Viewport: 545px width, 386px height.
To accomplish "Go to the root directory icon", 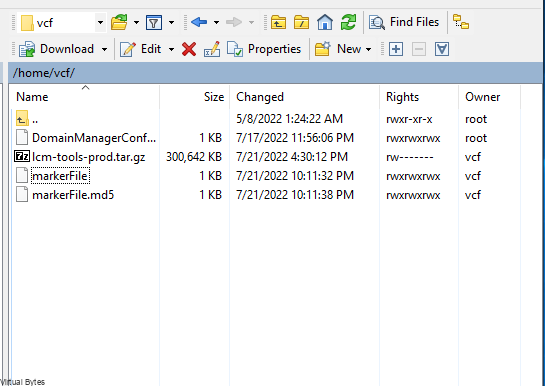I will click(x=301, y=23).
